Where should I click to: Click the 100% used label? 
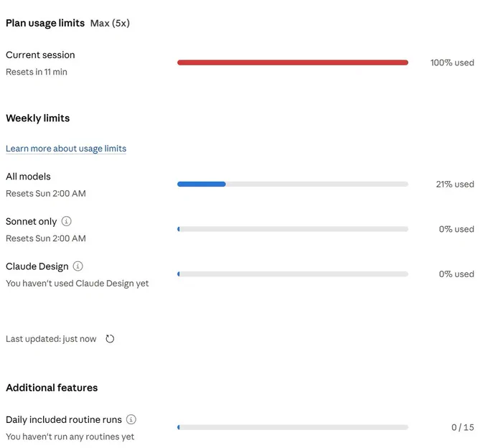coord(452,62)
